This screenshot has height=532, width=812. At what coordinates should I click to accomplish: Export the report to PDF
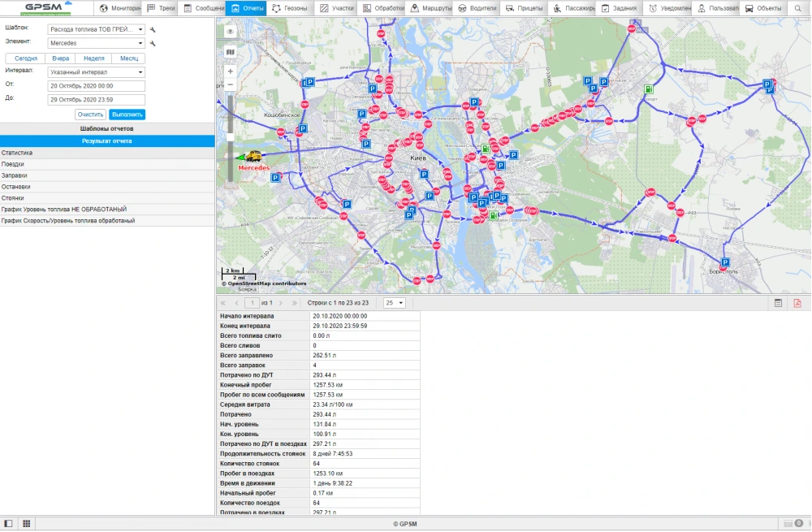797,302
